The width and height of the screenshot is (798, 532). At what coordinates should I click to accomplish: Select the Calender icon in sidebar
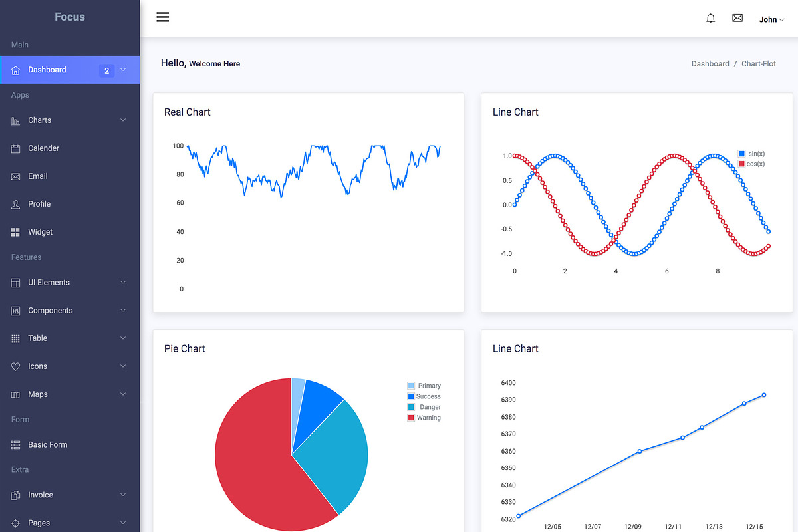[x=15, y=148]
